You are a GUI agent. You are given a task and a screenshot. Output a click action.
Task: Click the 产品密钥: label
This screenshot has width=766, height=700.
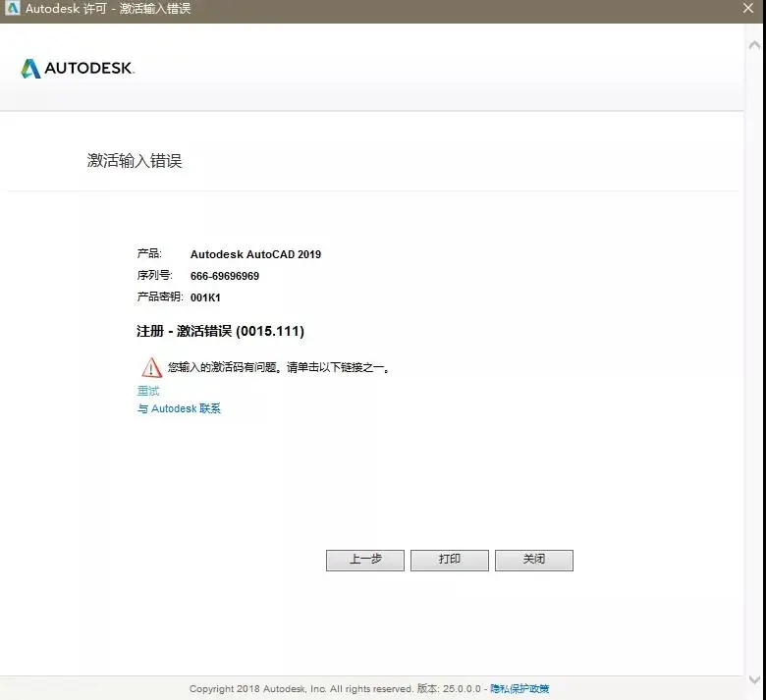160,296
